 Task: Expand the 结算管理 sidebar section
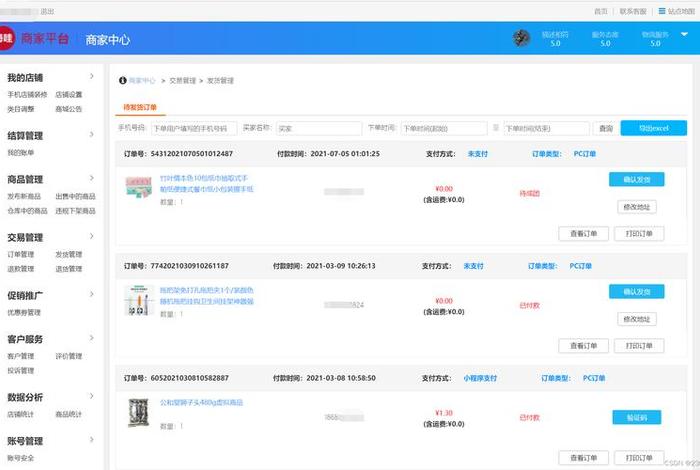91,134
